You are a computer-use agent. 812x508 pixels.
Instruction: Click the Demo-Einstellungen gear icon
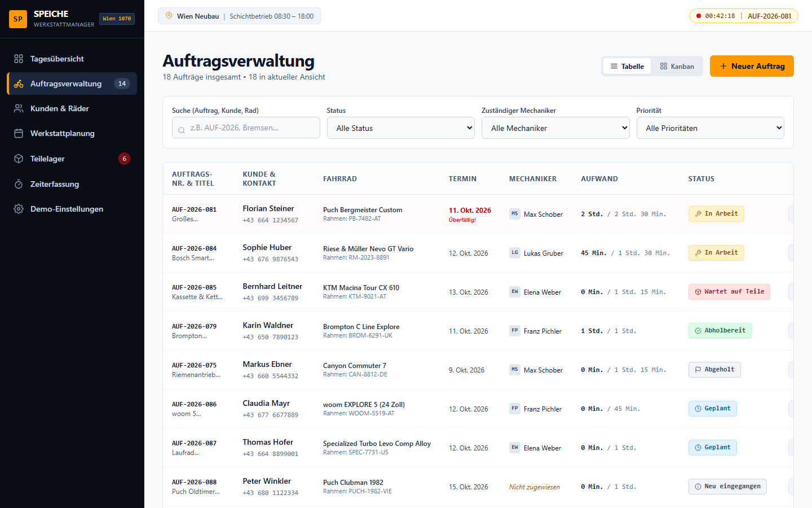[19, 209]
